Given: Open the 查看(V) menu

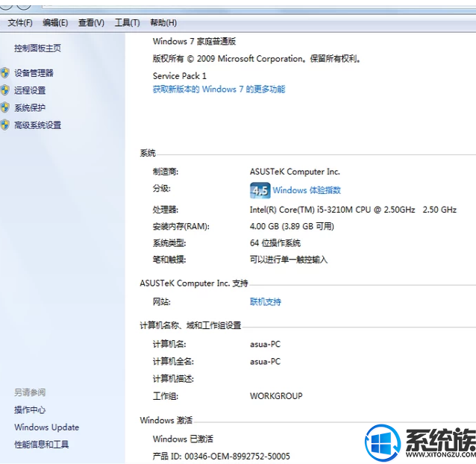Looking at the screenshot, I should pyautogui.click(x=91, y=23).
